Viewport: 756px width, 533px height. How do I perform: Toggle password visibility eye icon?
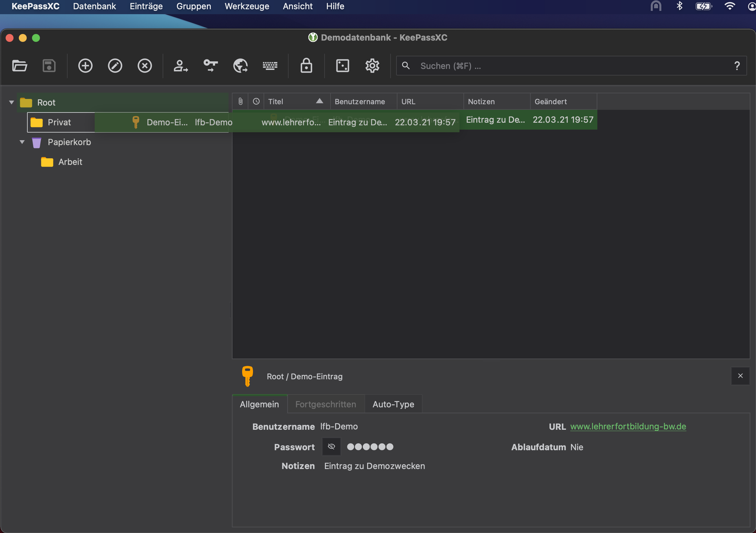pos(331,447)
